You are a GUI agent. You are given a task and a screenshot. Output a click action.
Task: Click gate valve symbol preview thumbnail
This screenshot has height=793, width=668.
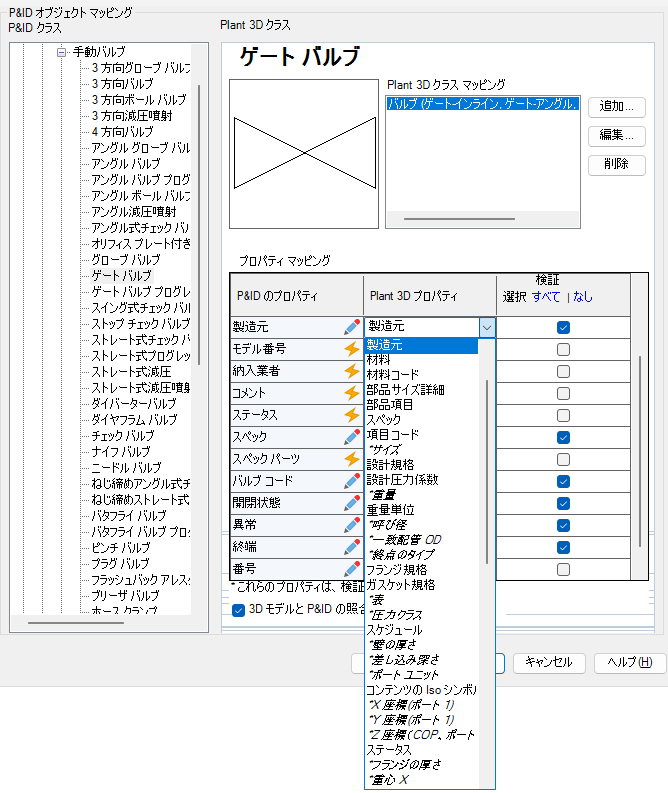(304, 154)
